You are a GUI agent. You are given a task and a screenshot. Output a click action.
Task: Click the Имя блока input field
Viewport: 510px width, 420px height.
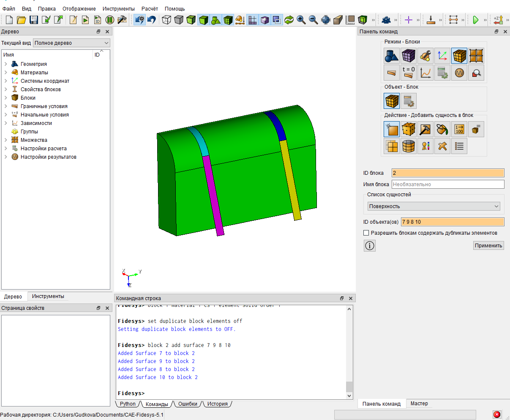point(448,184)
